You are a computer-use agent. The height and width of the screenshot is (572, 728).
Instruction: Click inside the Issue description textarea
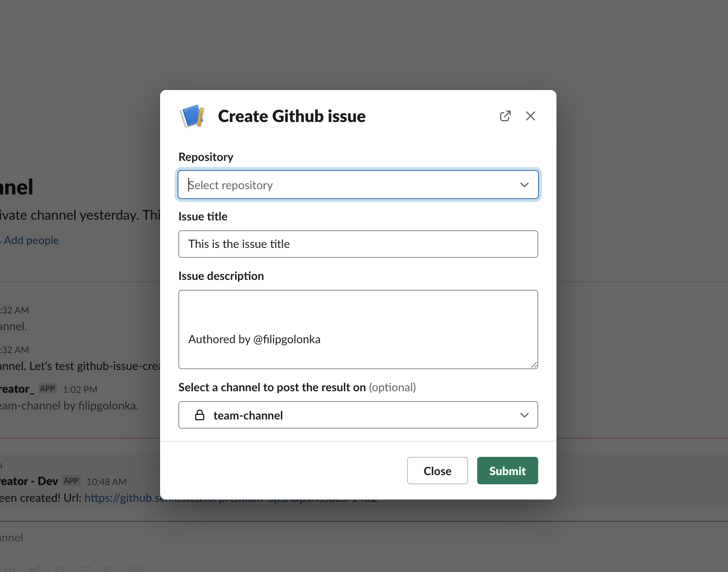[358, 329]
